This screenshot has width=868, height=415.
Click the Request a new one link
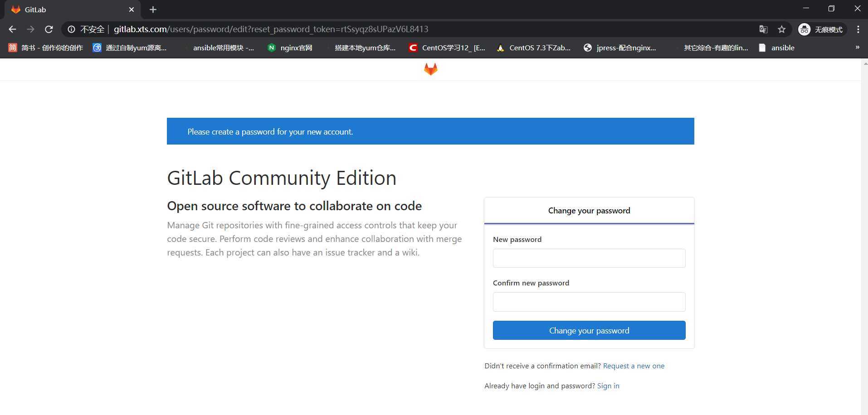click(x=634, y=366)
